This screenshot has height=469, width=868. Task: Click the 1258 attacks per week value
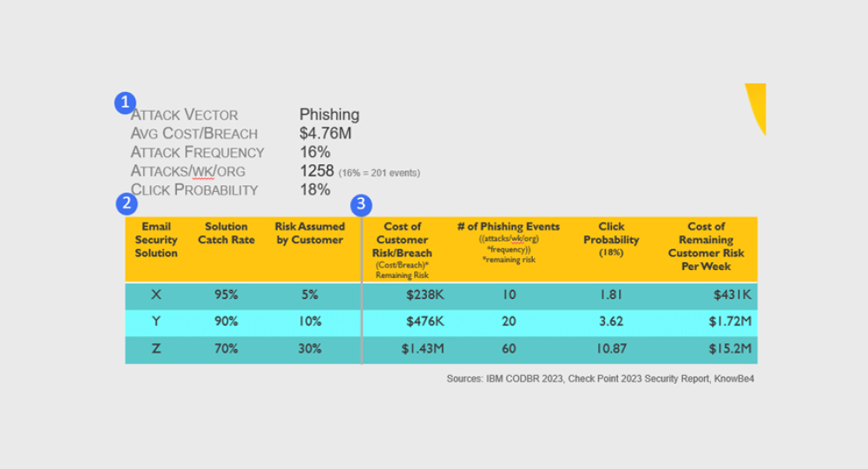(x=317, y=171)
